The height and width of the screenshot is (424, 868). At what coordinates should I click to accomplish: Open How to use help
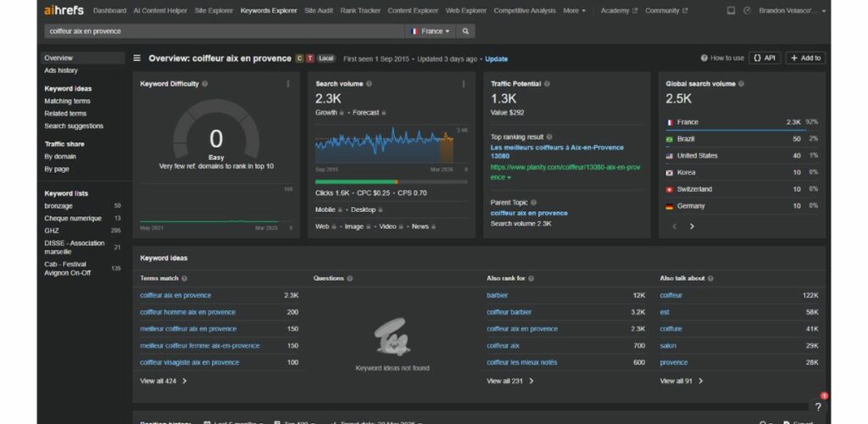[x=722, y=59]
